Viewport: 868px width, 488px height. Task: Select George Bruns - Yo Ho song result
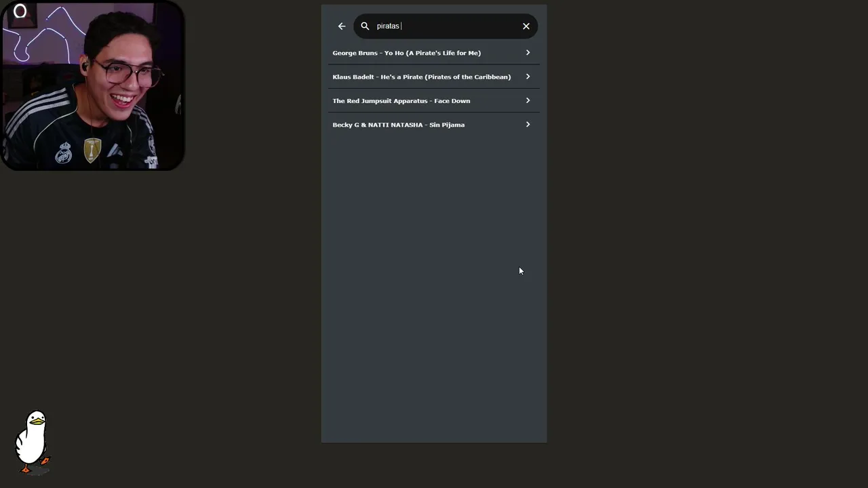tap(406, 53)
